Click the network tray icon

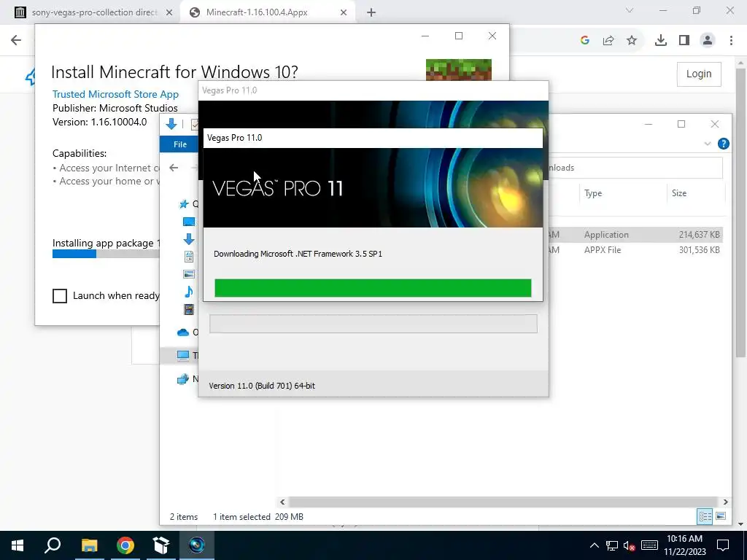click(612, 545)
